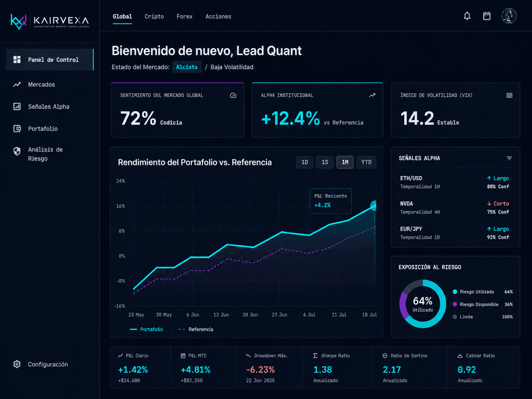Screen dimensions: 532x399
Task: Open Panel de Control in sidebar
Action: pyautogui.click(x=50, y=60)
